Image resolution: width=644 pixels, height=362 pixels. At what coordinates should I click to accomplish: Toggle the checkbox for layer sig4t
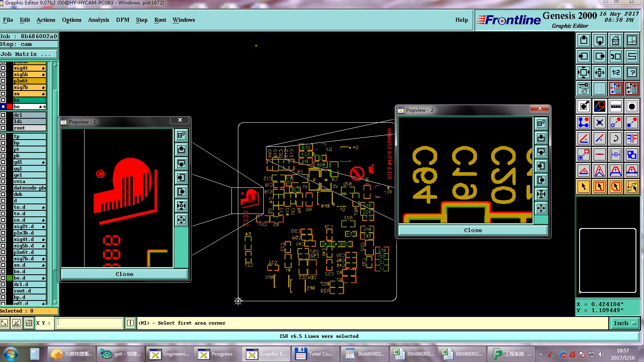click(3, 68)
